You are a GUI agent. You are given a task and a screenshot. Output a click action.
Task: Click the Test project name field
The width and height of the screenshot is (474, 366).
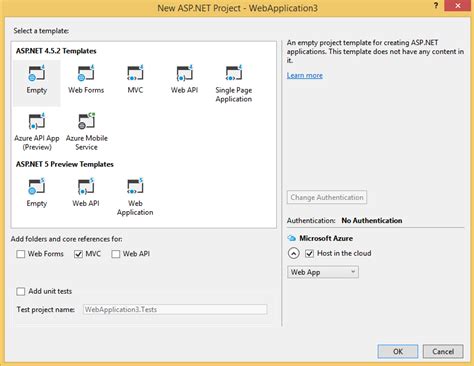(x=175, y=309)
